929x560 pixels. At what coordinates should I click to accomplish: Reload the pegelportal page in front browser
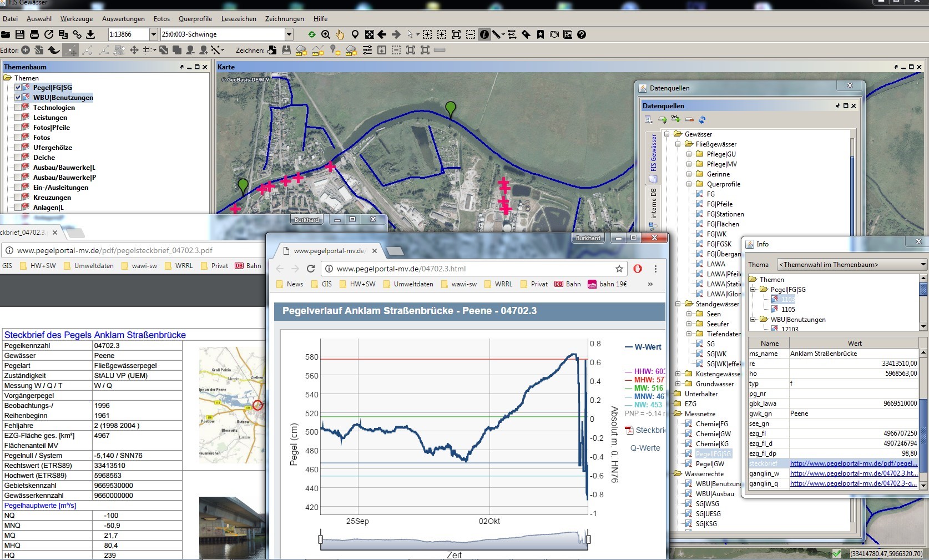tap(311, 269)
